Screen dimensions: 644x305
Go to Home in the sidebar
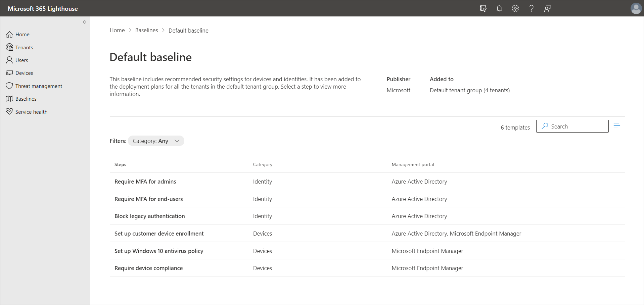(22, 35)
